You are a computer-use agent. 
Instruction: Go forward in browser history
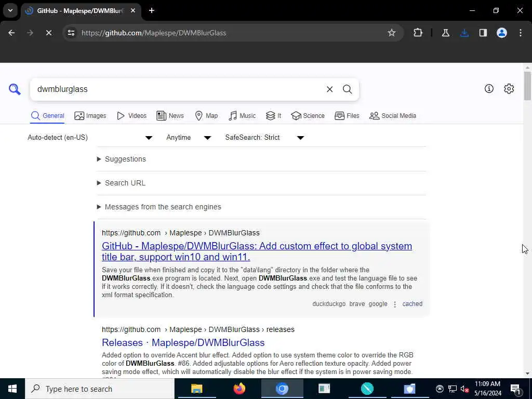click(30, 33)
